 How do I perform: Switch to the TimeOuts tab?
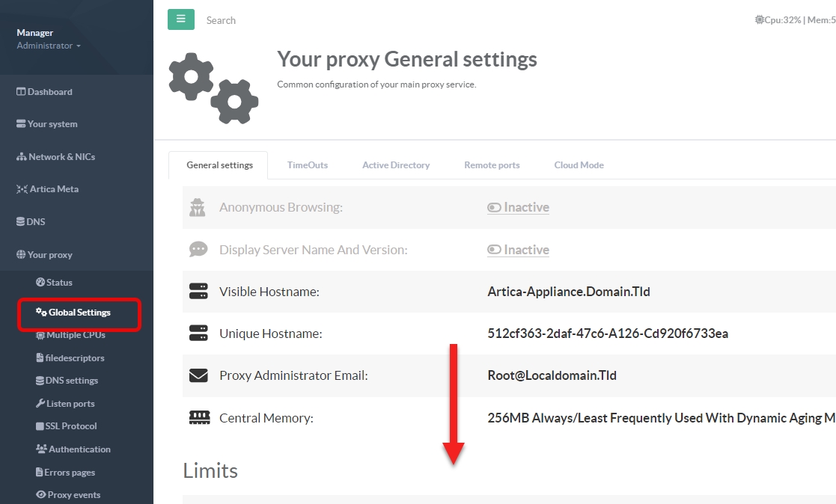click(x=307, y=165)
